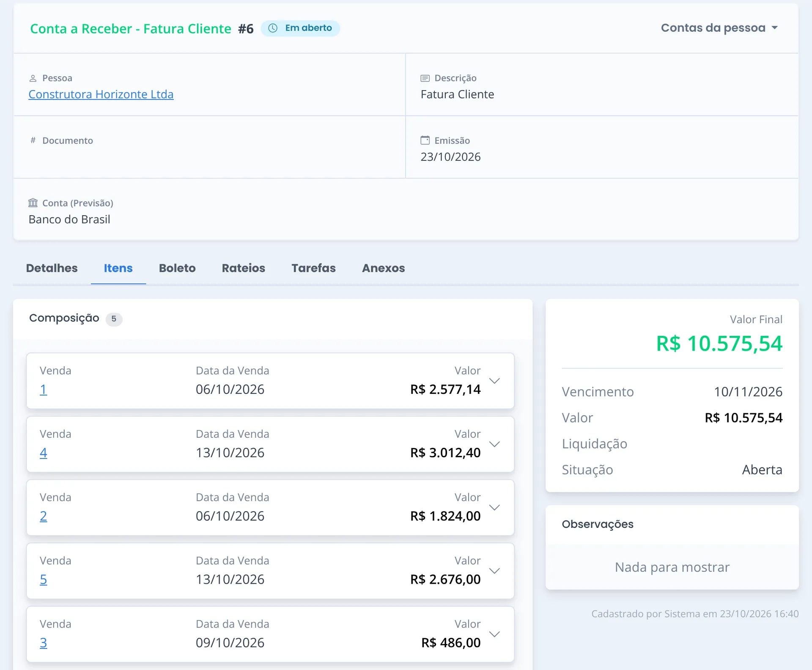Open Construtora Horizonte Ltda link
812x670 pixels.
101,94
